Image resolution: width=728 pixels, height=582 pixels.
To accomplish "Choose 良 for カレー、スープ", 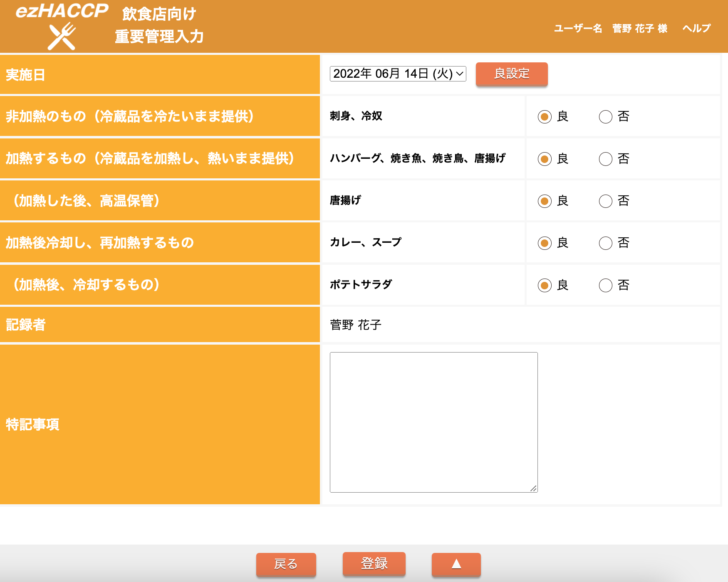I will tap(545, 243).
